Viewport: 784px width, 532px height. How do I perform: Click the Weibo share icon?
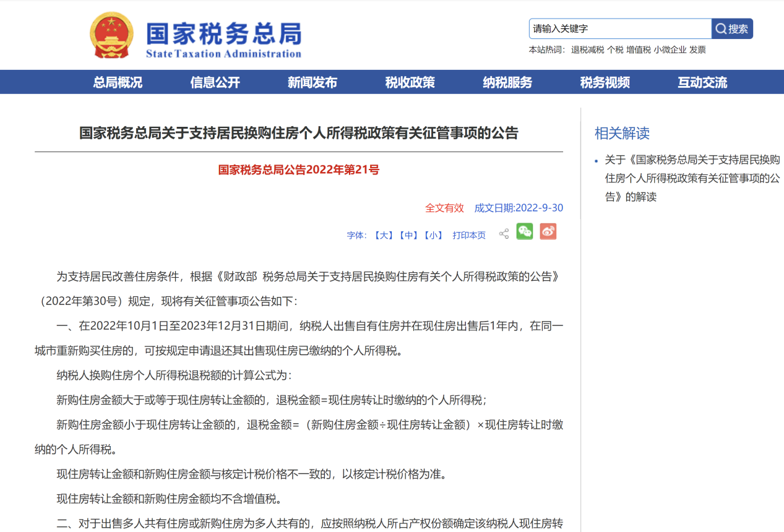[548, 231]
